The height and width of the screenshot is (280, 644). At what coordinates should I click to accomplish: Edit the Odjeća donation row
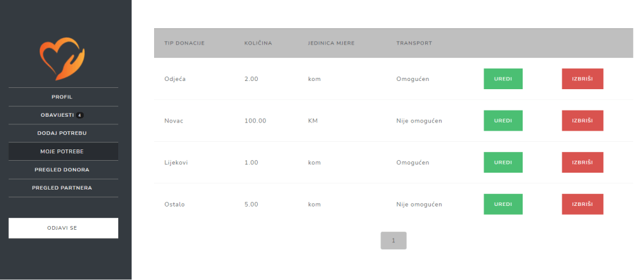(502, 79)
